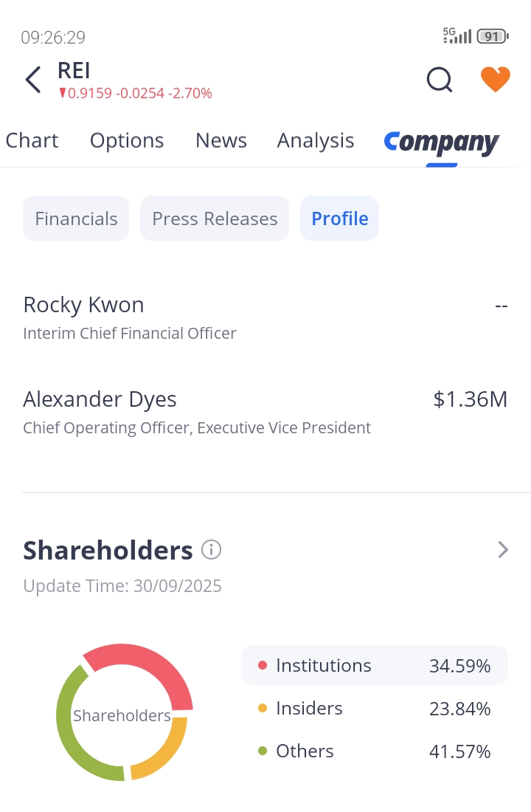
Task: Select Insiders legend row
Action: pyautogui.click(x=375, y=709)
